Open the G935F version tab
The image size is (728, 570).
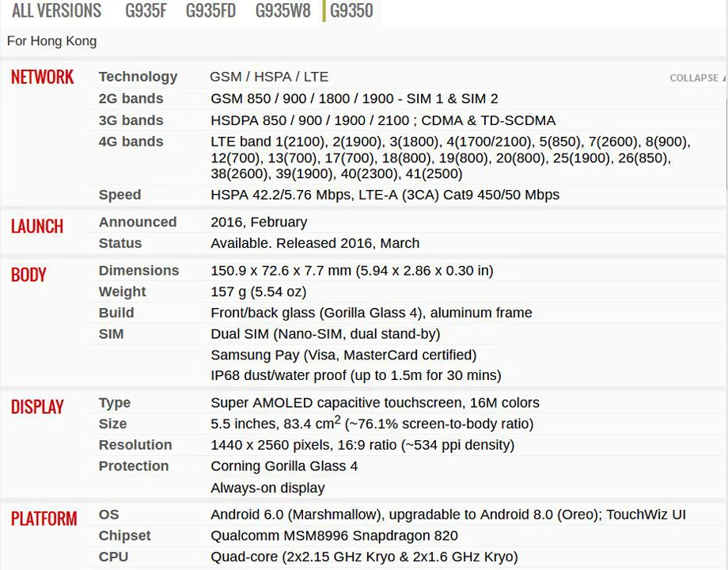pos(146,10)
